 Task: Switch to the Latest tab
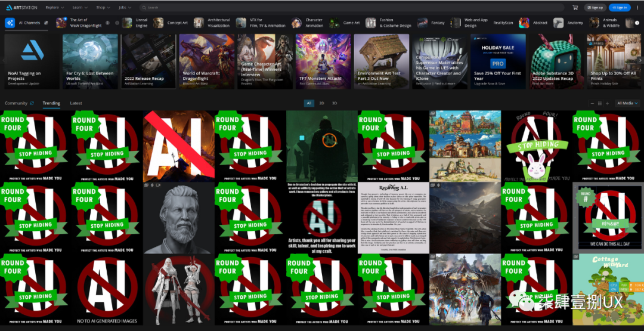pos(76,103)
